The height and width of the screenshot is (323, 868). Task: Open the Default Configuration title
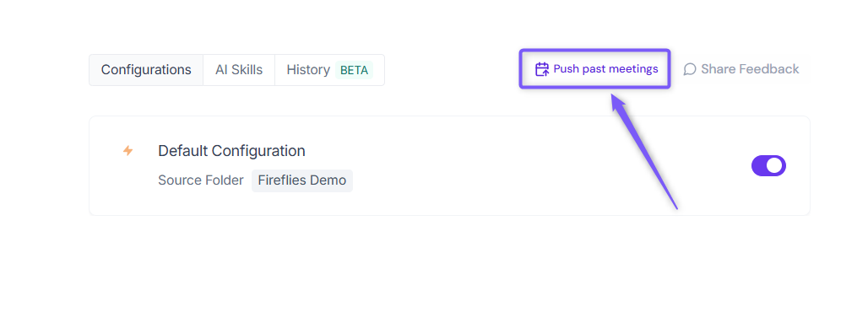click(x=231, y=150)
